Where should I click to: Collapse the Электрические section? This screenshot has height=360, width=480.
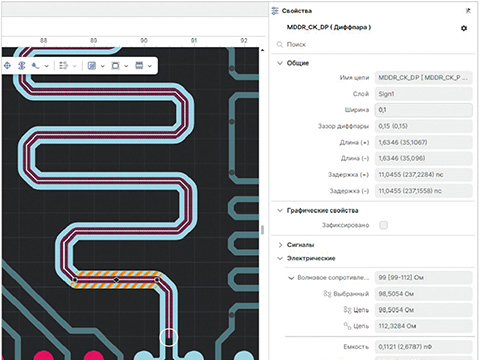point(280,258)
